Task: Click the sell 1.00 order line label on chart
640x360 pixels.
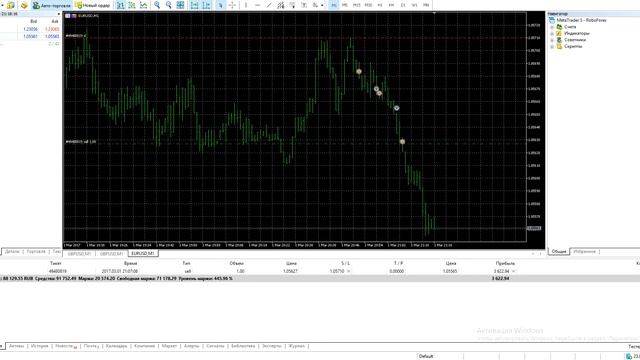Action: [x=81, y=142]
